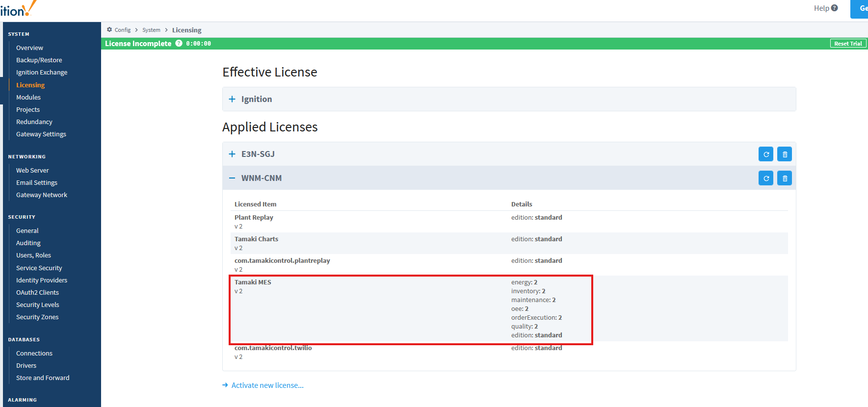Open Security Levels in sidebar

click(x=38, y=305)
